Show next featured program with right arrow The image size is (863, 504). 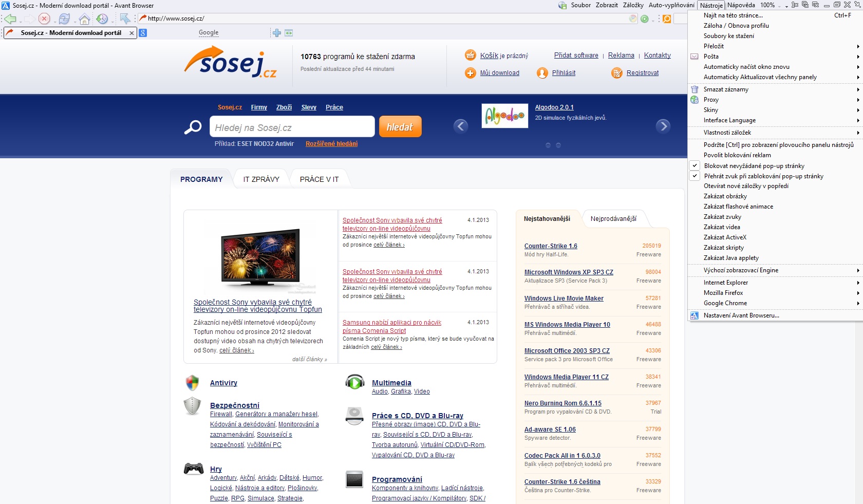click(663, 126)
